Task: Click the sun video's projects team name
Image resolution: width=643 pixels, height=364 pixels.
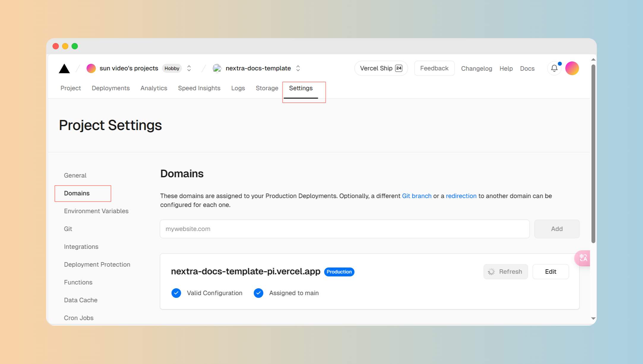Action: 129,68
